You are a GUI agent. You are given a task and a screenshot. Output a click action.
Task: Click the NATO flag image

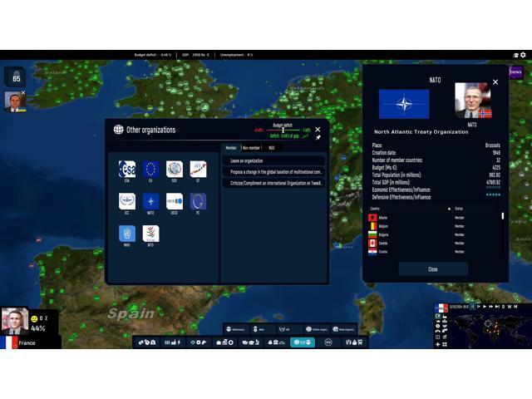(x=404, y=104)
